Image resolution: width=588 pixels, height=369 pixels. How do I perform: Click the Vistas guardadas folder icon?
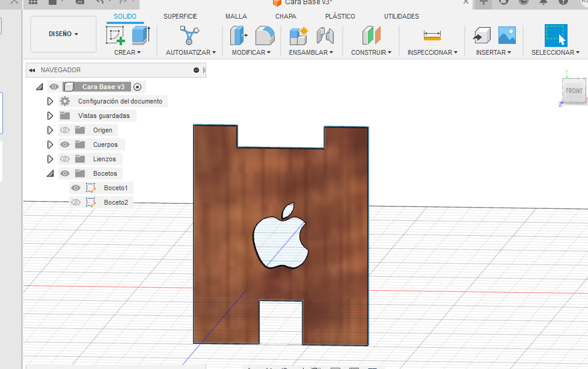[65, 115]
